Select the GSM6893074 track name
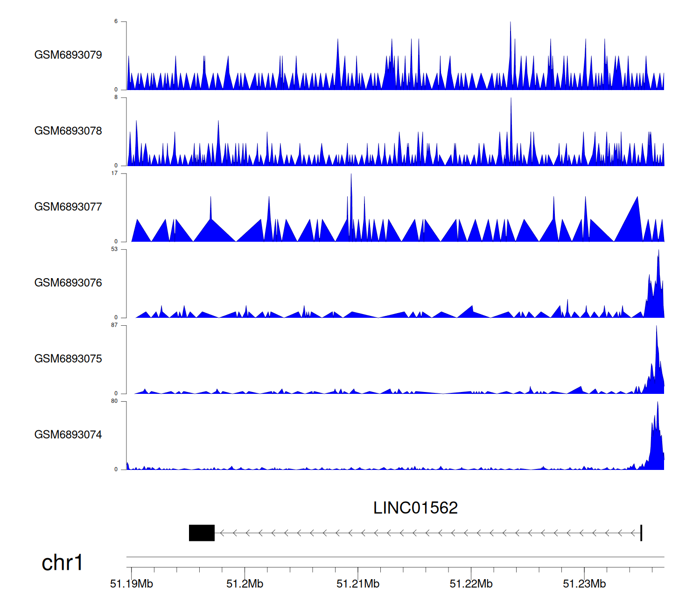This screenshot has height=616, width=700. tap(68, 435)
